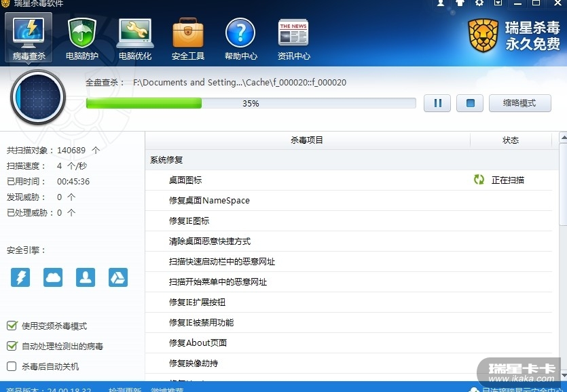Click the scan path F:\Documents and Setting text

click(240, 82)
